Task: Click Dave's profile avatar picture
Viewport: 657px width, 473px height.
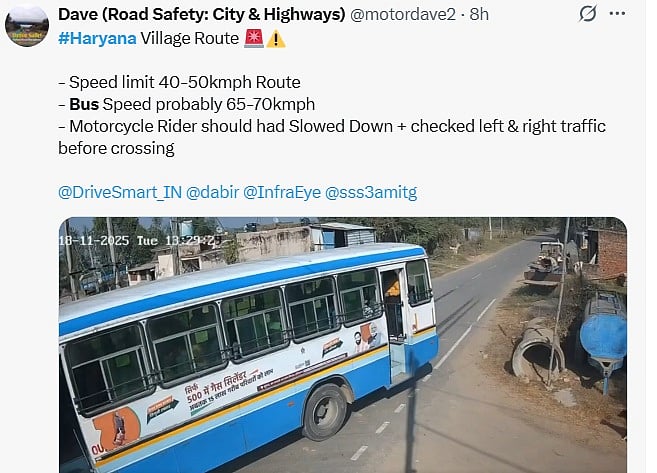Action: 27,25
